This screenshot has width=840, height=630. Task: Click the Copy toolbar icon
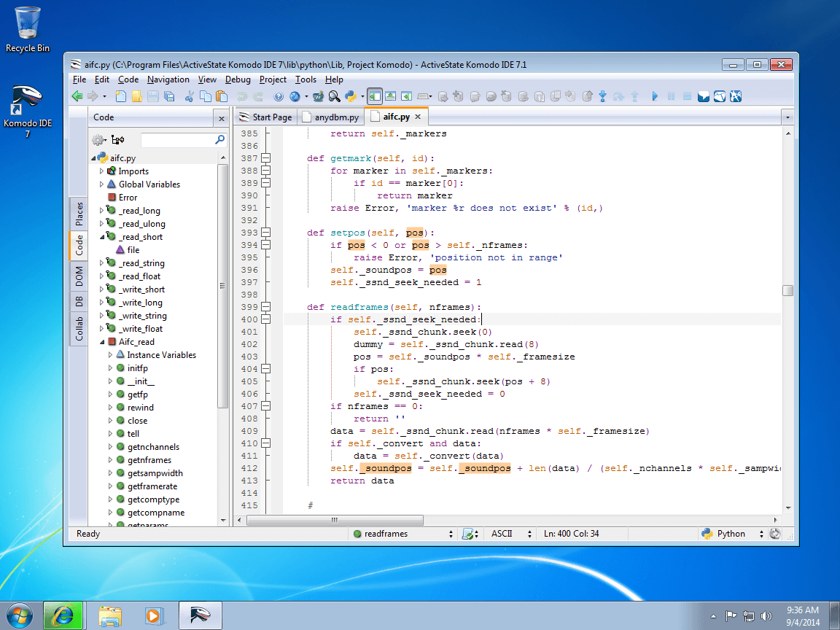tap(205, 96)
